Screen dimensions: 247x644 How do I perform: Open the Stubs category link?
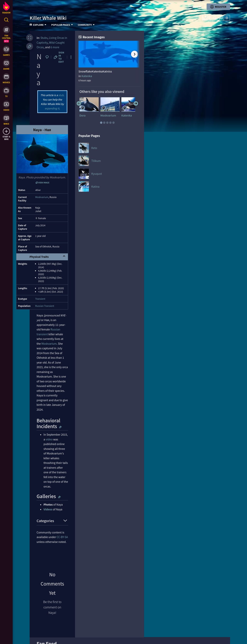pyautogui.click(x=44, y=38)
